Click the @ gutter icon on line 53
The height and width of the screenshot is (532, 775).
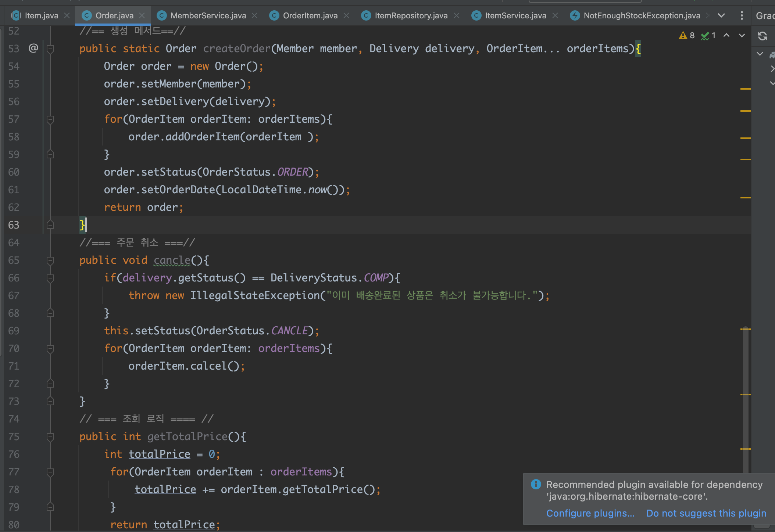(x=33, y=48)
